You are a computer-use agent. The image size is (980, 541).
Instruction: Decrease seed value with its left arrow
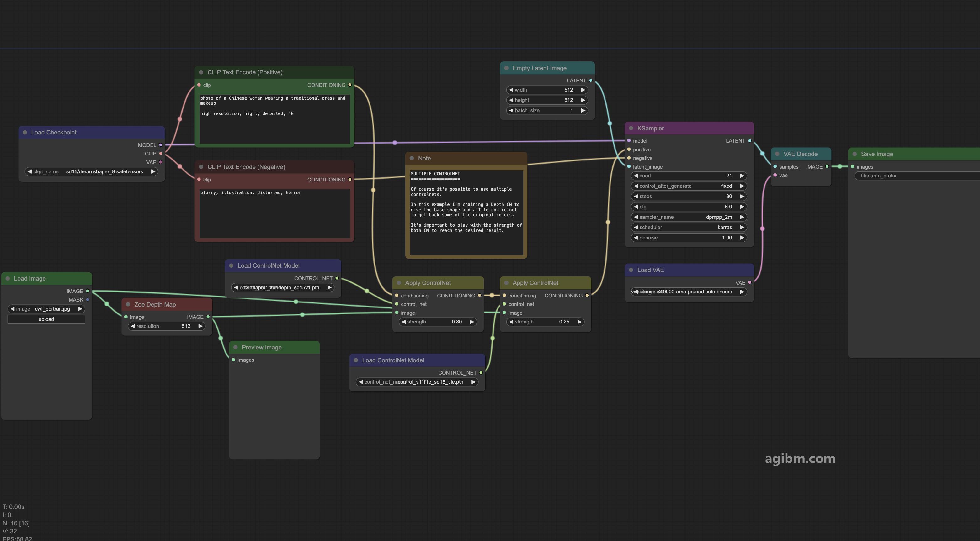636,176
